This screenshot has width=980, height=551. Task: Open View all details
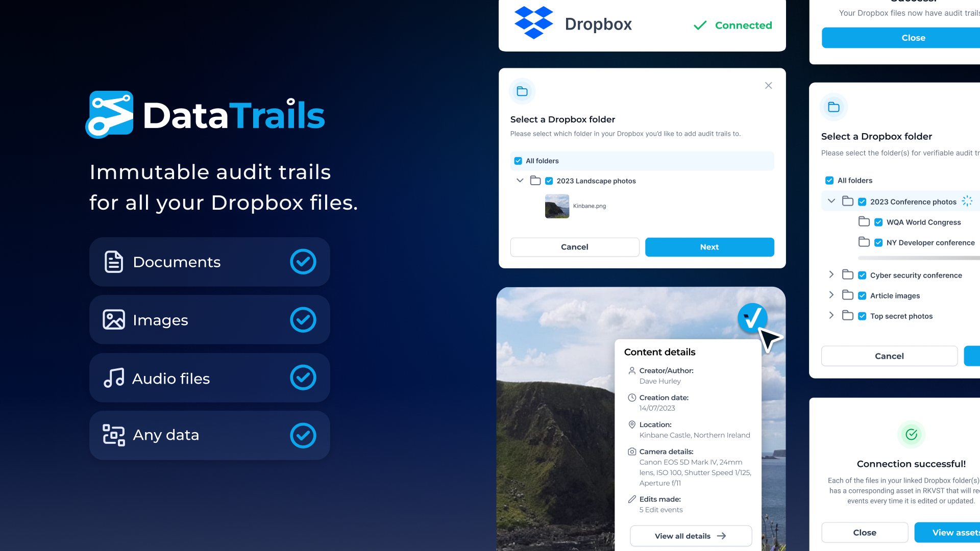691,536
